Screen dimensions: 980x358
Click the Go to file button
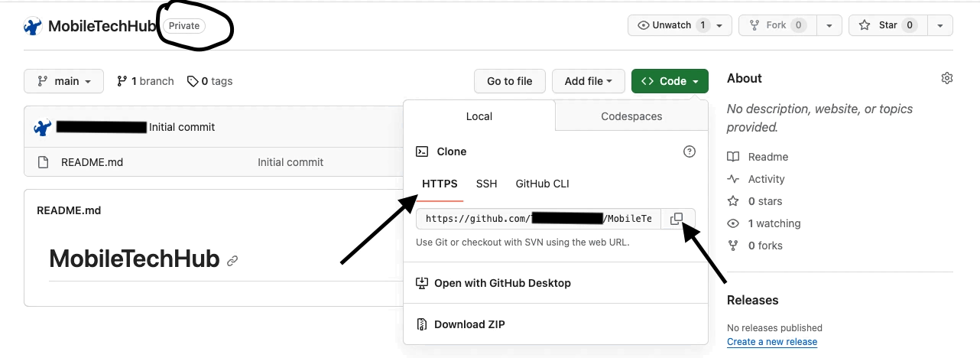point(510,81)
